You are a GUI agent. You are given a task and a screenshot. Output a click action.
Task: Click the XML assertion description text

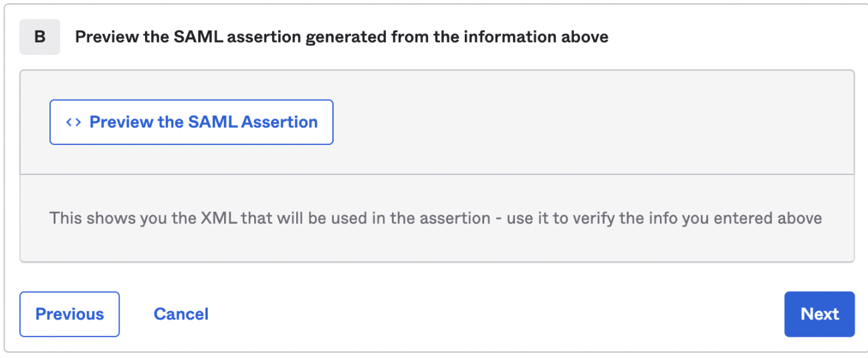click(435, 218)
